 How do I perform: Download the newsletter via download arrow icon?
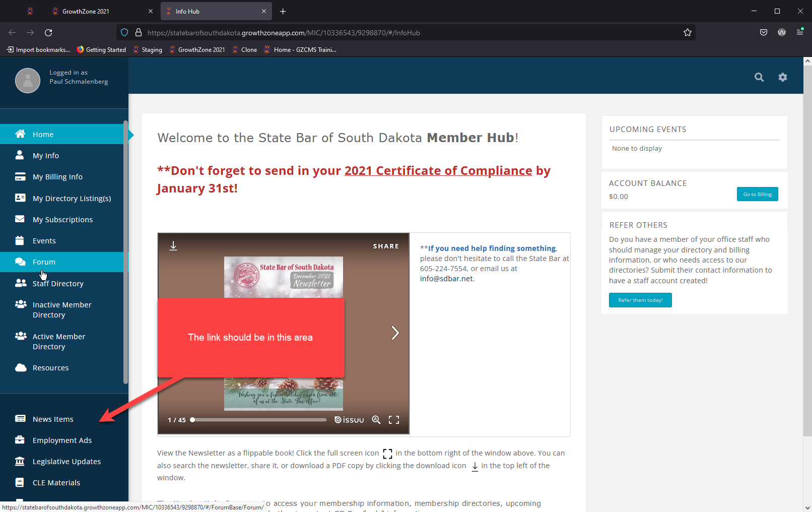pyautogui.click(x=173, y=245)
